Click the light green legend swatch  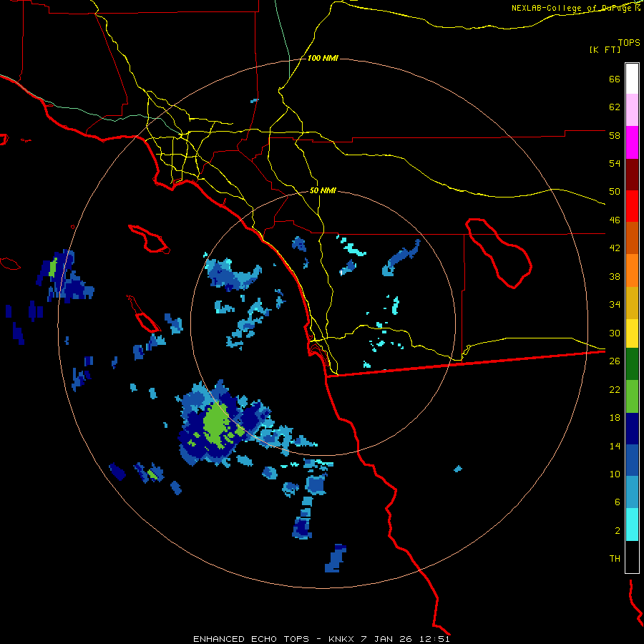pyautogui.click(x=632, y=396)
